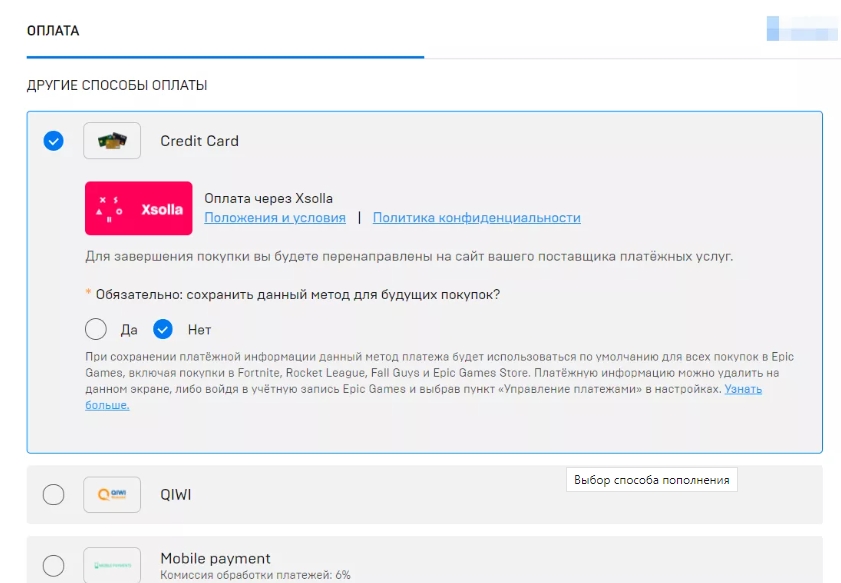841x583 pixels.
Task: Click the "Mobile payment" label text
Action: (x=215, y=558)
